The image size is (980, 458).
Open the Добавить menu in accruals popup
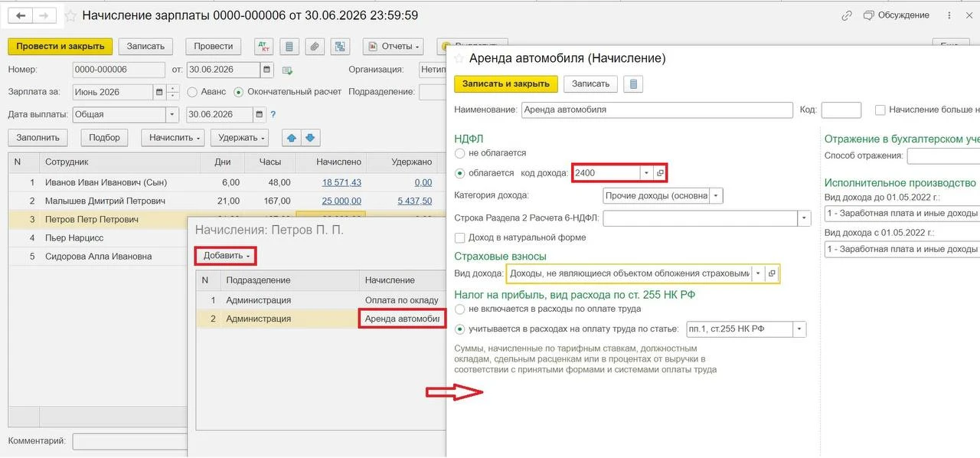tap(227, 255)
